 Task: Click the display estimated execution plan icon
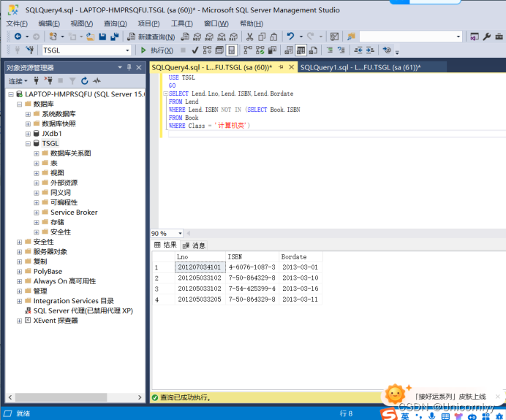click(x=207, y=50)
